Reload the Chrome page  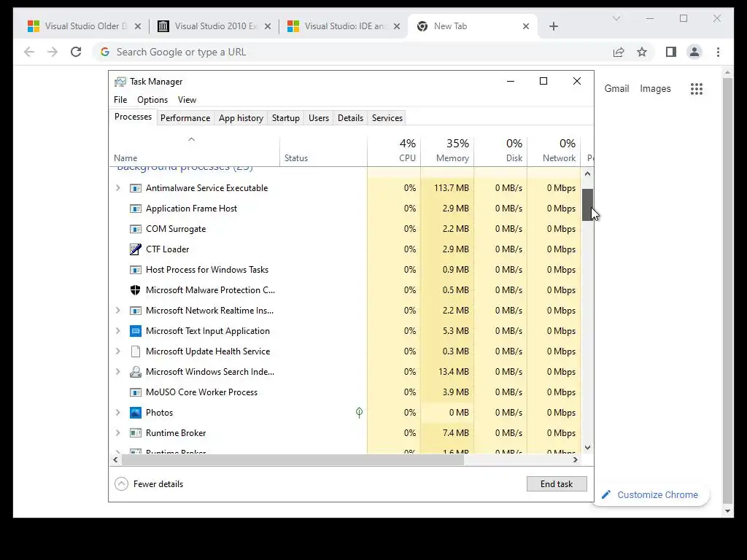tap(76, 52)
